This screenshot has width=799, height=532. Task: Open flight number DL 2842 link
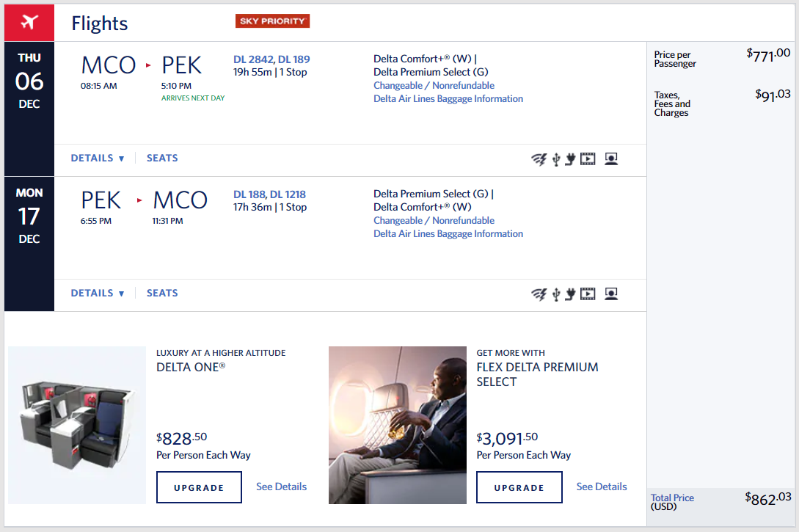point(252,59)
